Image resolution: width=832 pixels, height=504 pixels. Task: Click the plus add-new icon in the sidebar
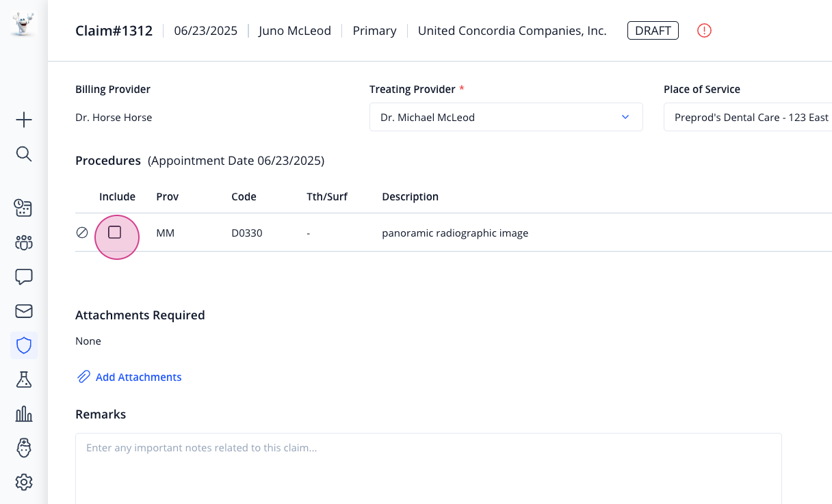24,120
